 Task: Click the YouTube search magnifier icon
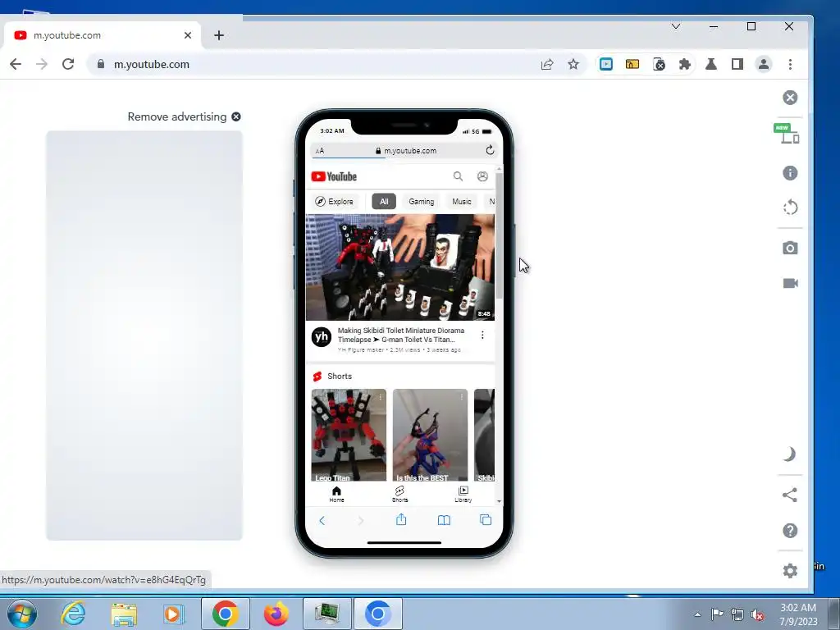click(458, 176)
